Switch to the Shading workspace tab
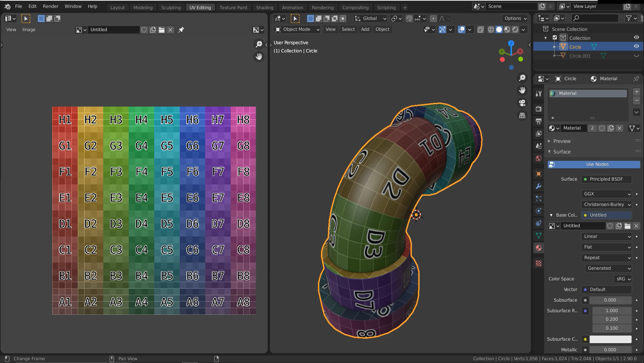The height and width of the screenshot is (363, 644). (x=265, y=7)
